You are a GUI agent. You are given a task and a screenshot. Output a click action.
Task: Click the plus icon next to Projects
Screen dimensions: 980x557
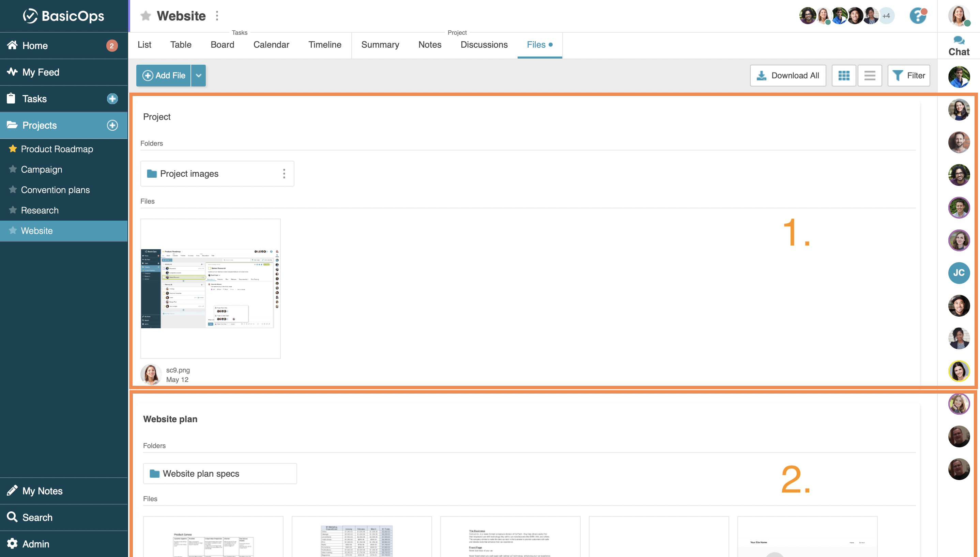pyautogui.click(x=112, y=125)
